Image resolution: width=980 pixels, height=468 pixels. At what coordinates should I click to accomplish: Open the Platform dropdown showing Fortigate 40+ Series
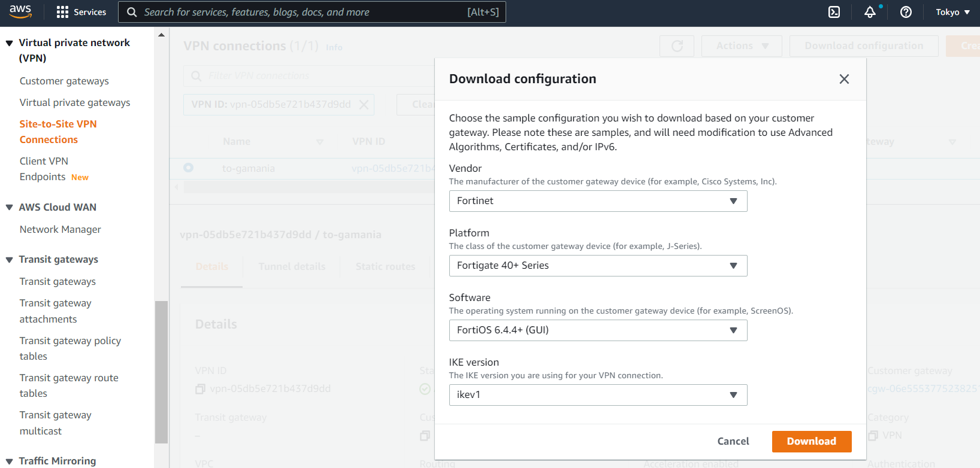(x=598, y=266)
